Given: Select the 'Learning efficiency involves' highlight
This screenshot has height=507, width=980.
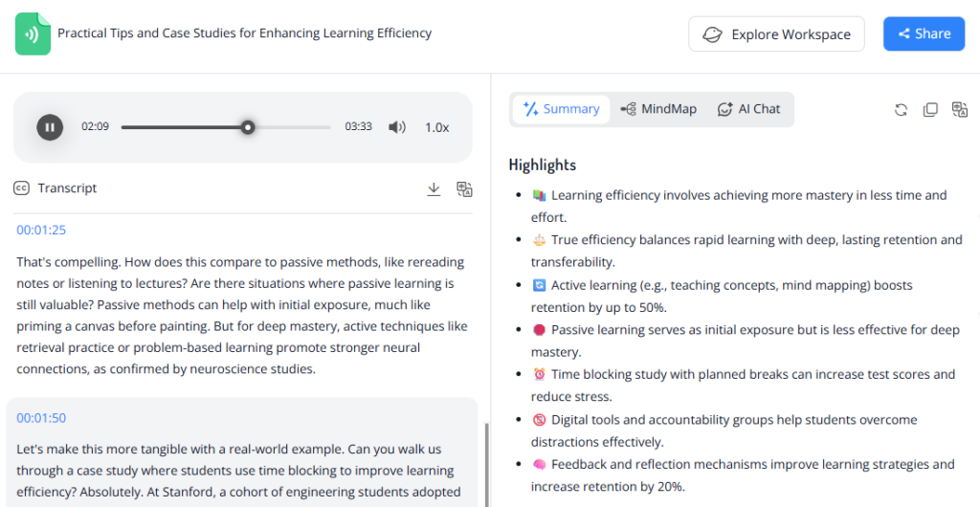Looking at the screenshot, I should (740, 206).
